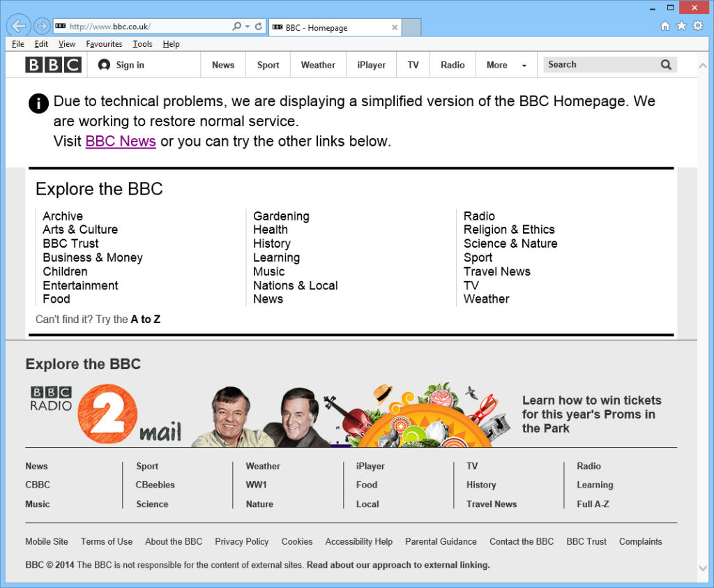The image size is (714, 588).
Task: Open the Entertainment link
Action: [x=80, y=285]
